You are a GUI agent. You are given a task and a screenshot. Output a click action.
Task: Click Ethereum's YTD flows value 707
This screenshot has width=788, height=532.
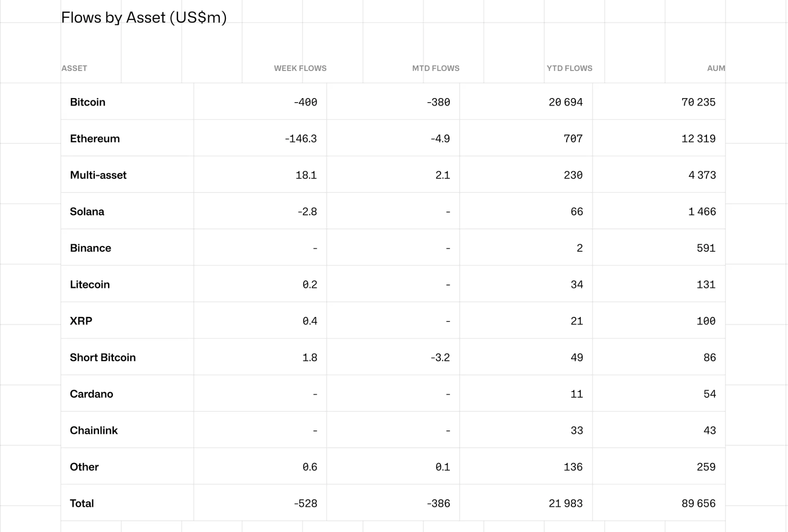pos(573,139)
